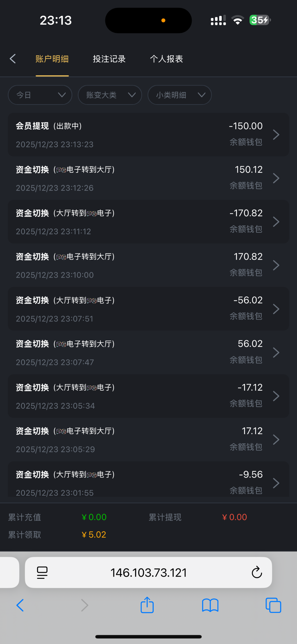The width and height of the screenshot is (297, 644).
Task: Expand the 账变大类 category dropdown
Action: [110, 95]
